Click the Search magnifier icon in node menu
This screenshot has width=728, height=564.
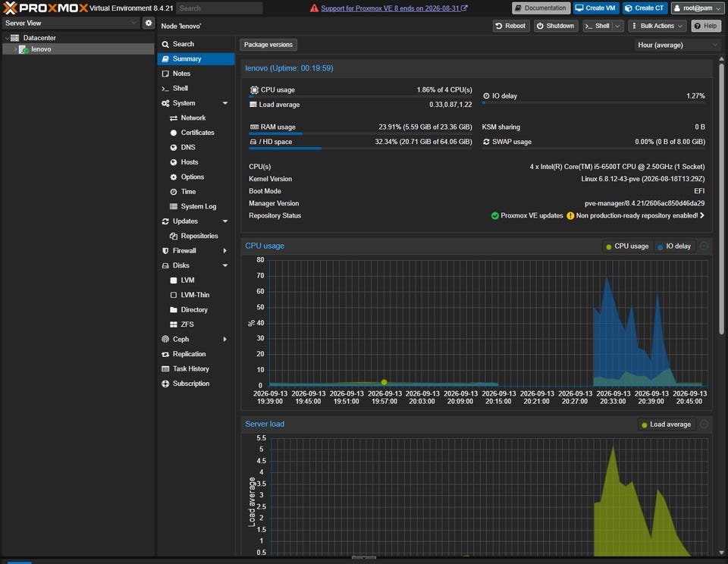[165, 44]
